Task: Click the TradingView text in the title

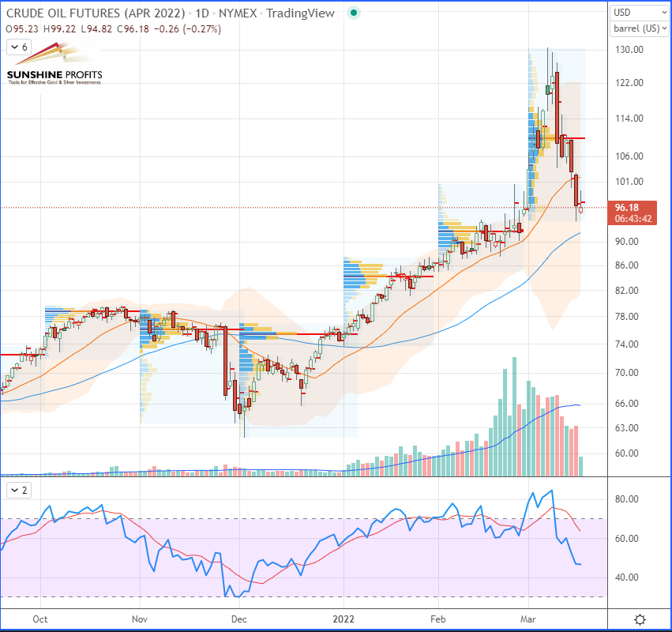Action: tap(300, 13)
